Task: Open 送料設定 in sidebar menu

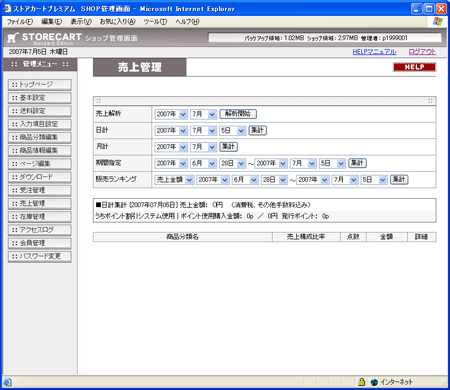Action: click(40, 111)
